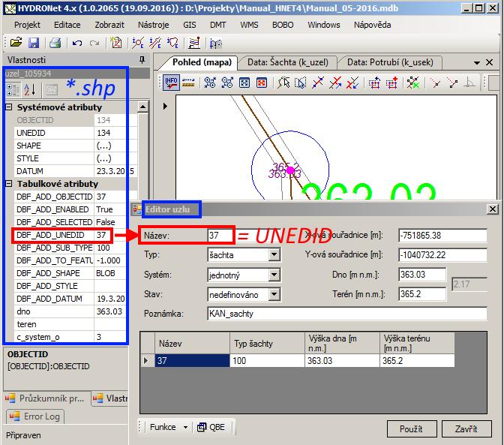Click the Poznámka field containing KAN_sachty
The width and height of the screenshot is (504, 445).
click(347, 314)
